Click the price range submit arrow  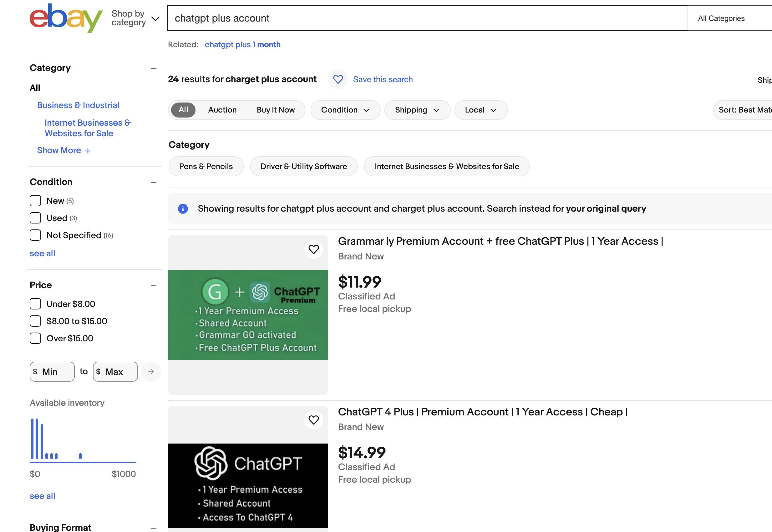151,372
